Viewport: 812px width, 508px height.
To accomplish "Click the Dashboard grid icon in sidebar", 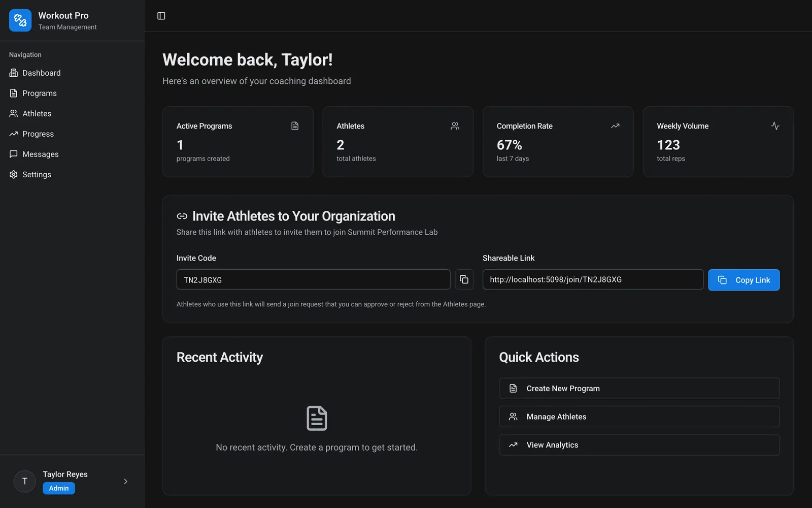I will (x=14, y=73).
